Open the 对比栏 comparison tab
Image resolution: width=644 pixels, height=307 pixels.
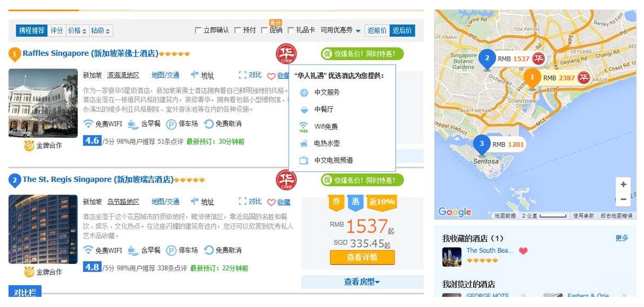tap(25, 292)
